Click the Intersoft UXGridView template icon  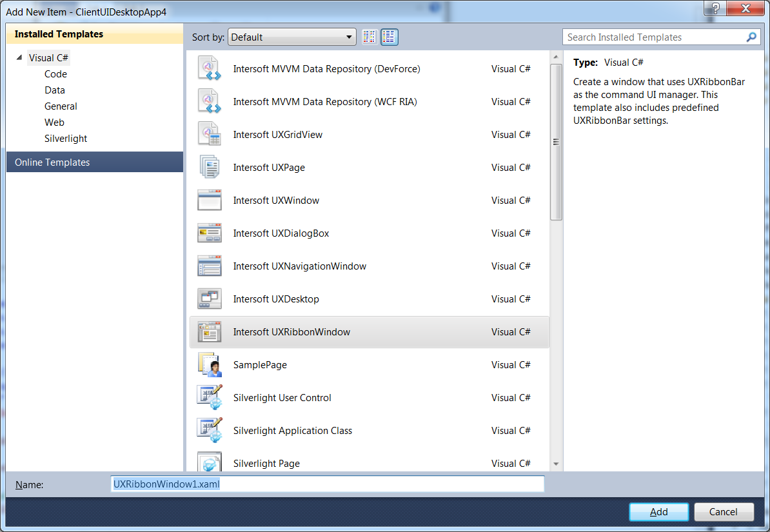(x=210, y=135)
